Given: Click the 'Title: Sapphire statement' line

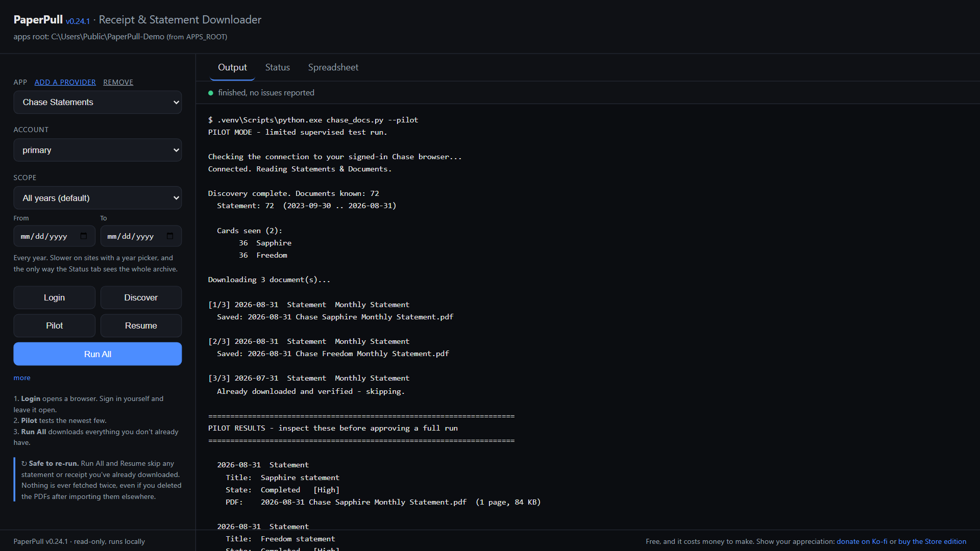Looking at the screenshot, I should tap(282, 478).
